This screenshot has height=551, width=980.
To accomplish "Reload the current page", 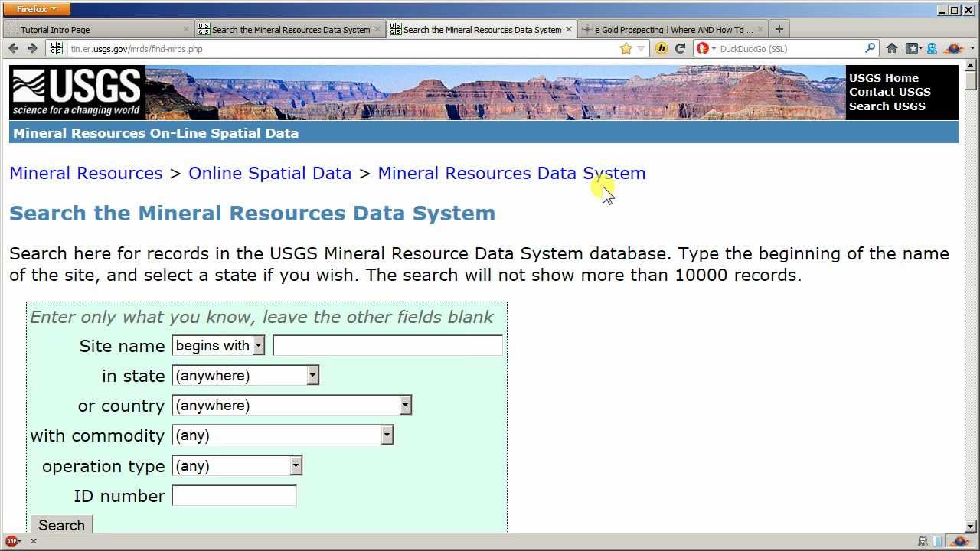I will (x=680, y=48).
